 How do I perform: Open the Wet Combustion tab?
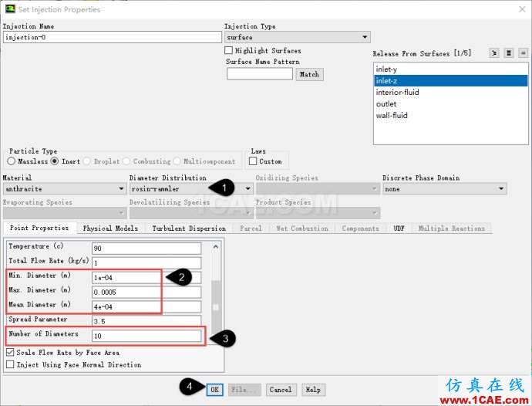point(302,228)
